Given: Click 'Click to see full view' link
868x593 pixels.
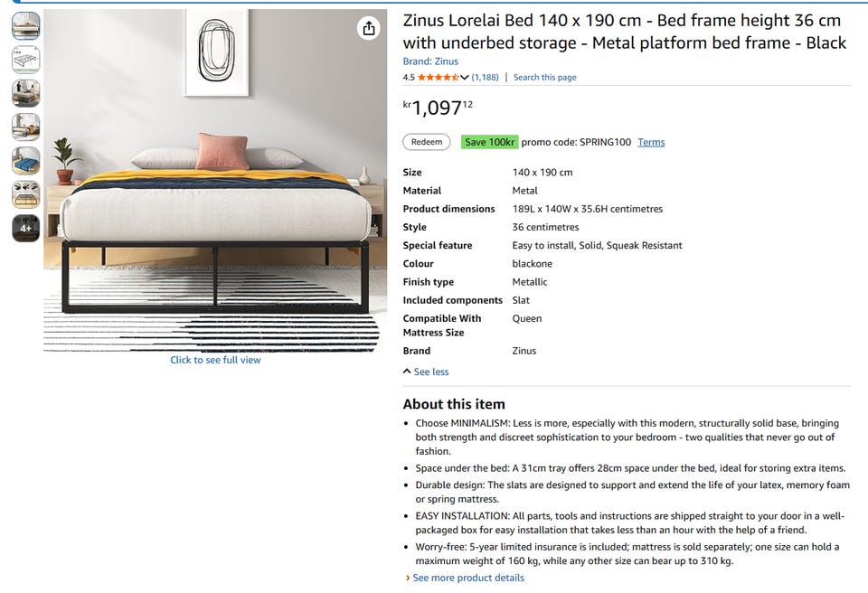Looking at the screenshot, I should coord(215,360).
